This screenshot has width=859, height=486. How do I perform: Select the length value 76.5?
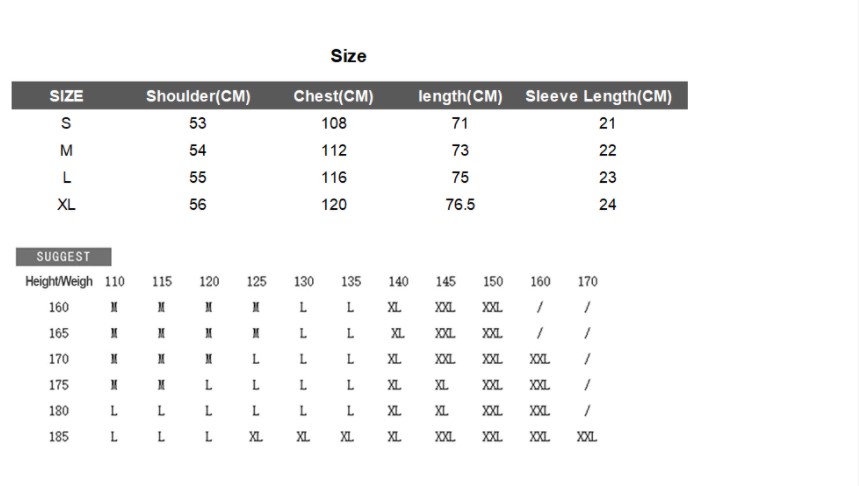tap(460, 204)
